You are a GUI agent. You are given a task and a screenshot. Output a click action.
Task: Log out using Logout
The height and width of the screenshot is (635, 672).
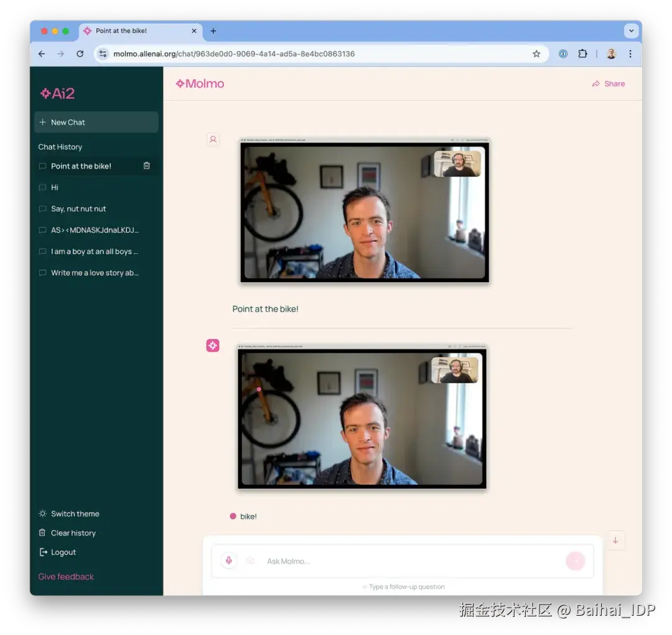(x=57, y=552)
